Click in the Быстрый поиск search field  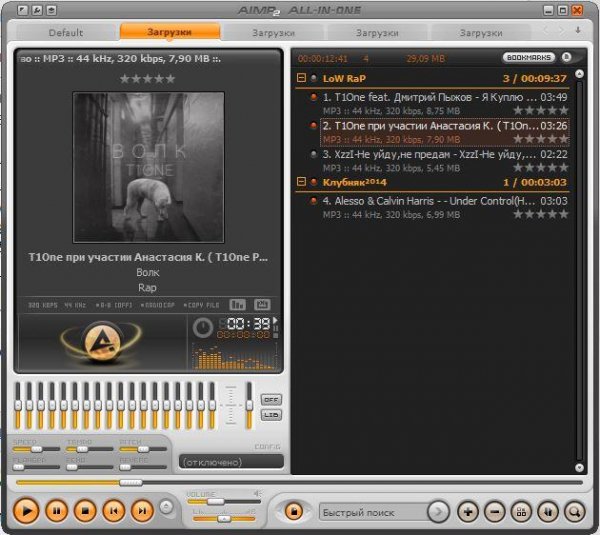373,512
